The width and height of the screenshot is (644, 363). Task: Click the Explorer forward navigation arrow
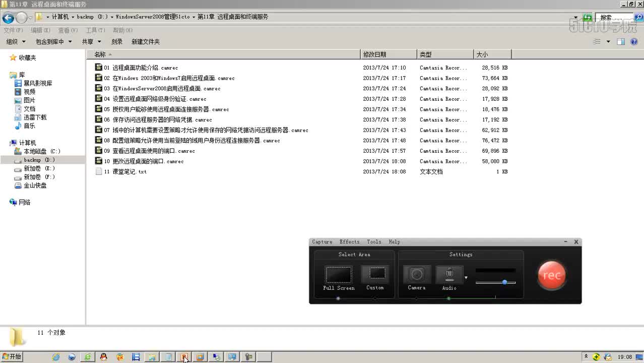21,18
